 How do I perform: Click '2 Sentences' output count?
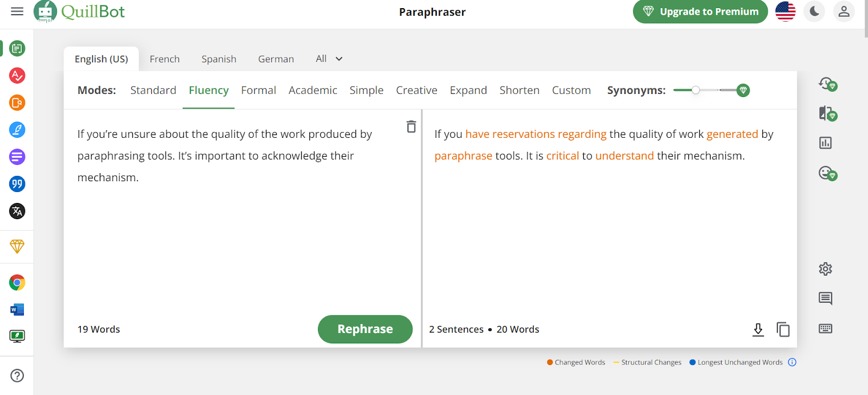[x=456, y=329]
